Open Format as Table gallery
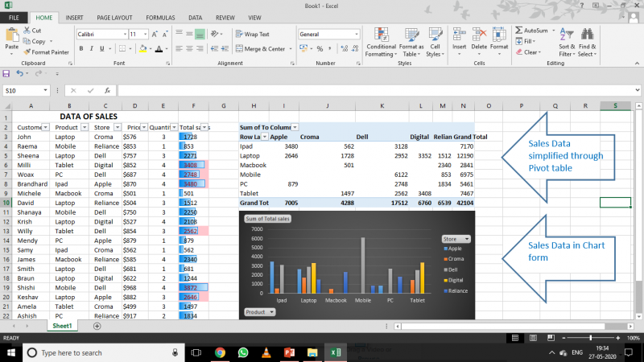Viewport: 644px width, 362px height. click(411, 43)
